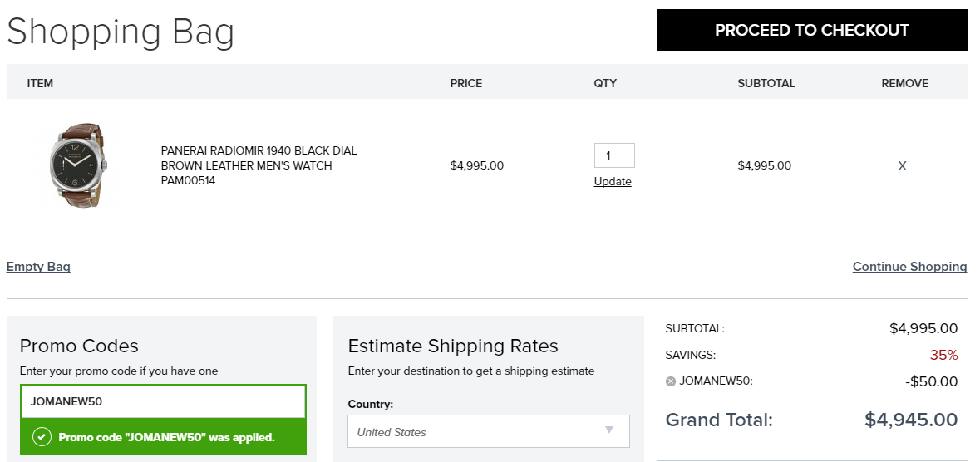The width and height of the screenshot is (980, 462).
Task: Click the JOMANEW50 label in totals
Action: coord(717,381)
